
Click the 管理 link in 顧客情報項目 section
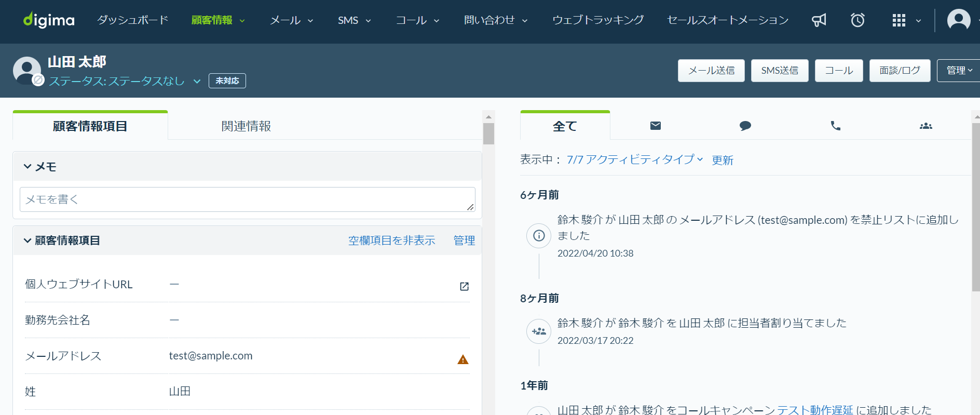coord(464,240)
